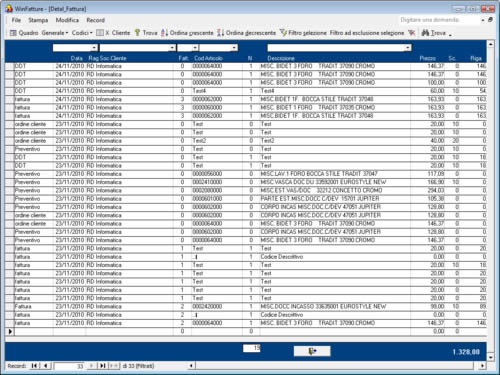The height and width of the screenshot is (375, 500).
Task: Click the exit door button in footer
Action: tap(312, 351)
